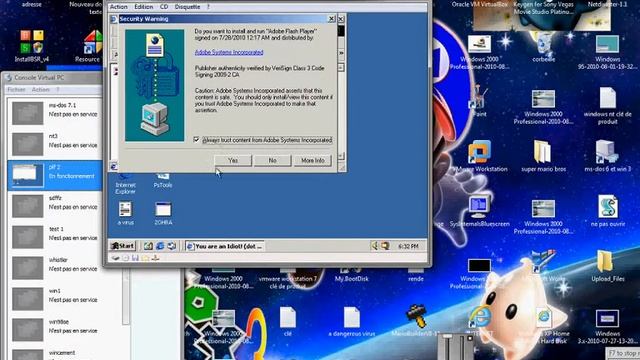Open the PsTools guest desktop icon
Viewport: 640px width, 360px height.
point(163,180)
